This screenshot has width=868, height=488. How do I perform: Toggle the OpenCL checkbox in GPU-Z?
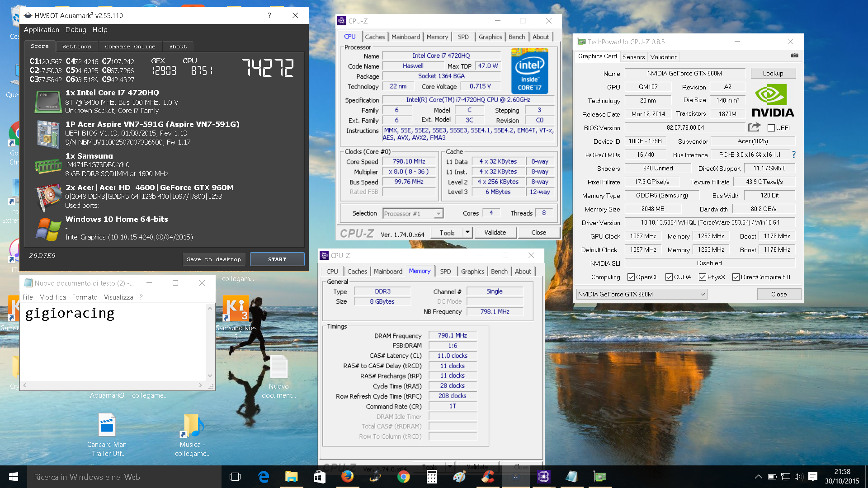631,277
